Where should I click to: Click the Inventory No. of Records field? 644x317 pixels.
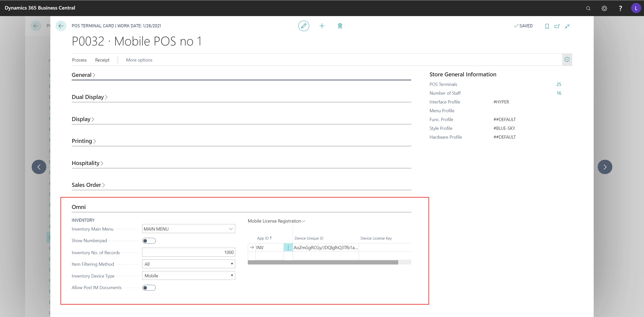point(188,252)
